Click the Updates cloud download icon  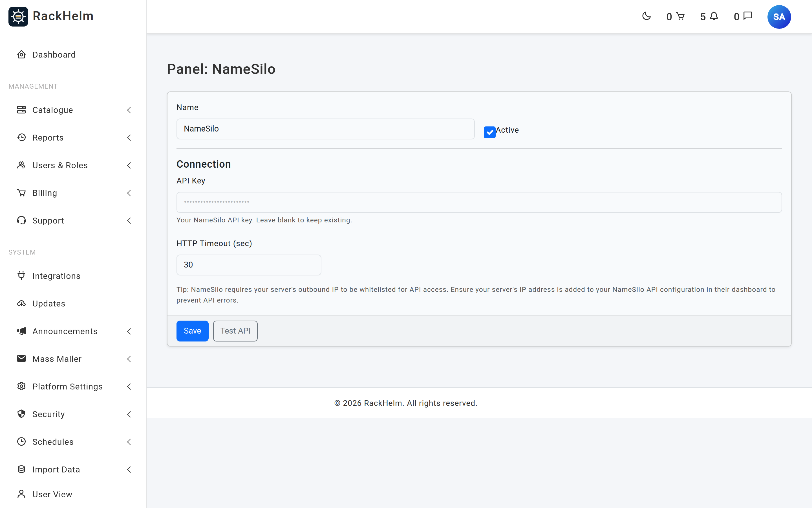(x=21, y=303)
